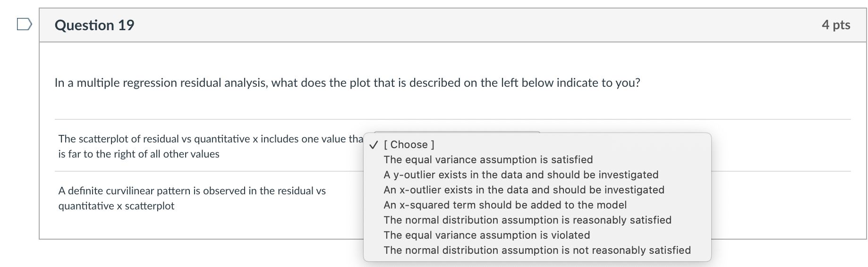Click the 'definite curvilinear pattern' description text
Screen dimensions: 868x267
coord(192,191)
